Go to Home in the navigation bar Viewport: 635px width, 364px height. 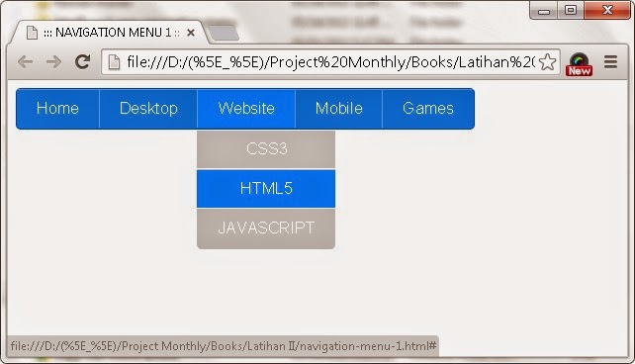(57, 109)
